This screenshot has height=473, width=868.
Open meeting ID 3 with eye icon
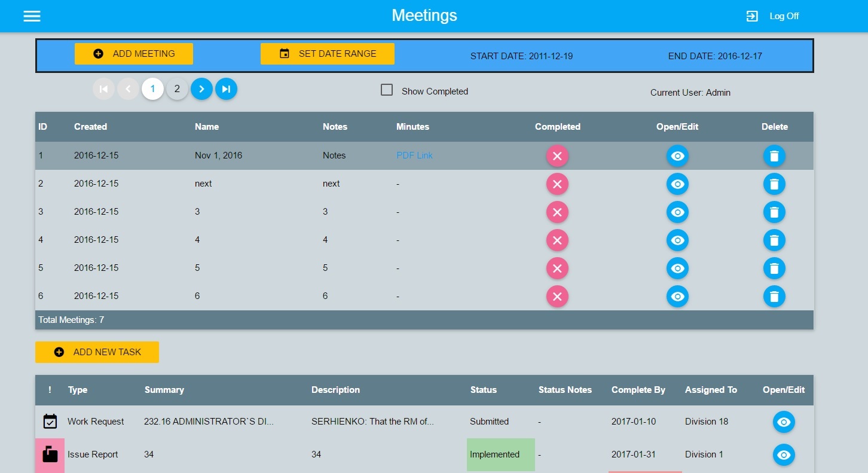677,212
